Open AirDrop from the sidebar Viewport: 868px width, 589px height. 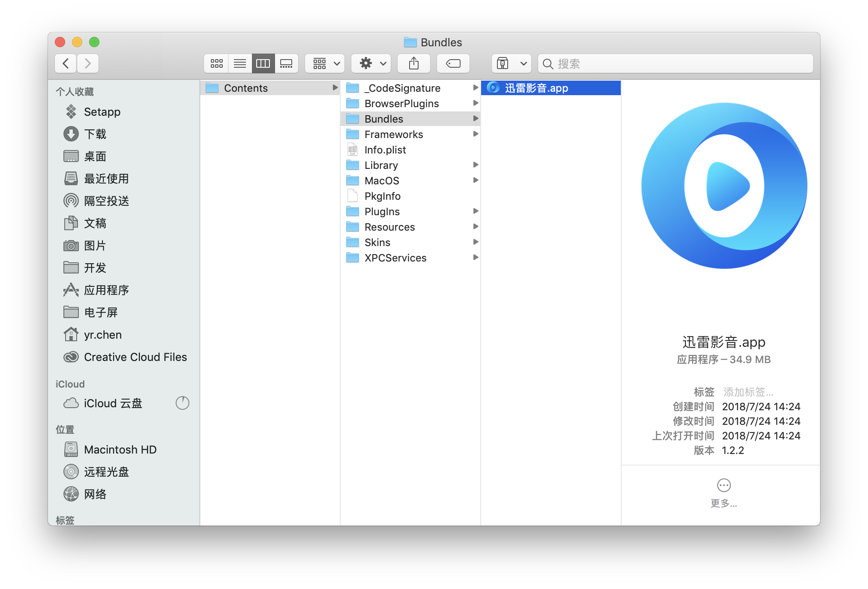(106, 201)
